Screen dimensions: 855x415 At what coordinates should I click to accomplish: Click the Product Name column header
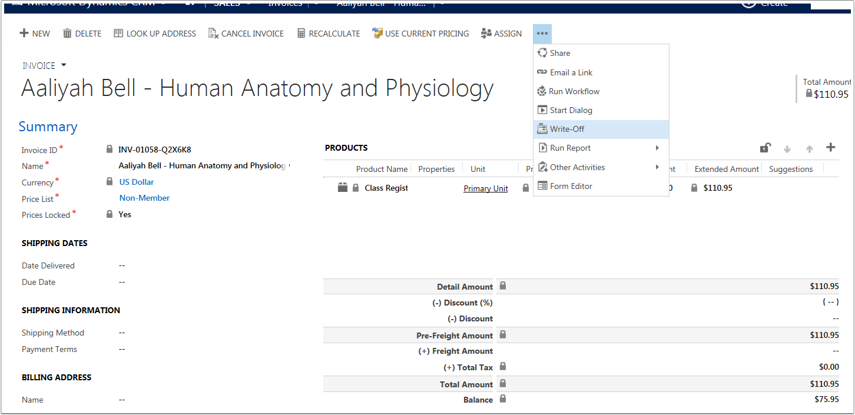[382, 169]
